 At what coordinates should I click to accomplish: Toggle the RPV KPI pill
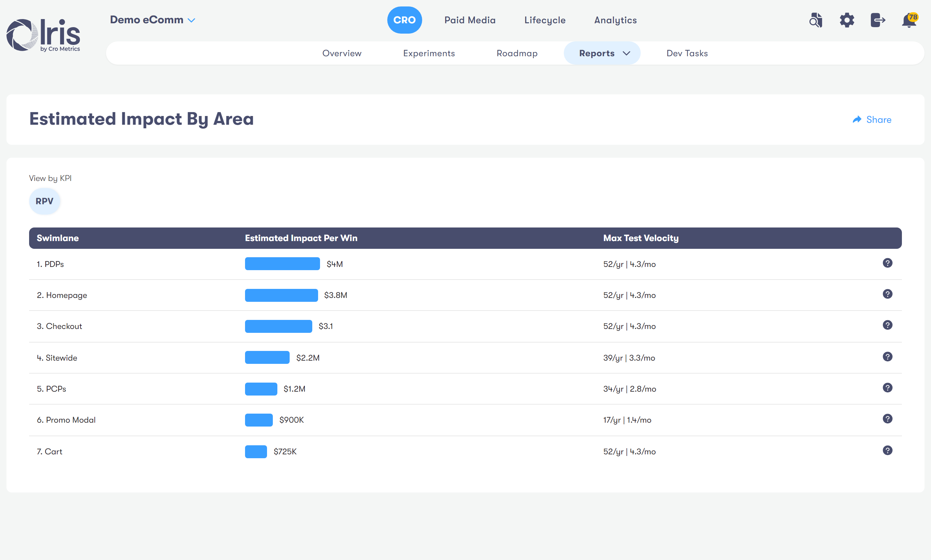pyautogui.click(x=45, y=201)
